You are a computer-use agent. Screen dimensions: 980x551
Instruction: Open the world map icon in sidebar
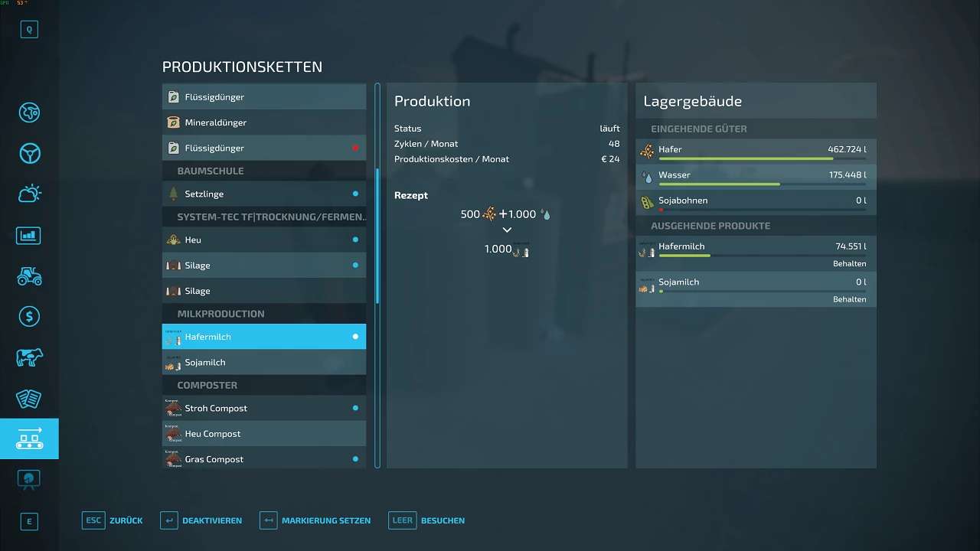(x=29, y=112)
